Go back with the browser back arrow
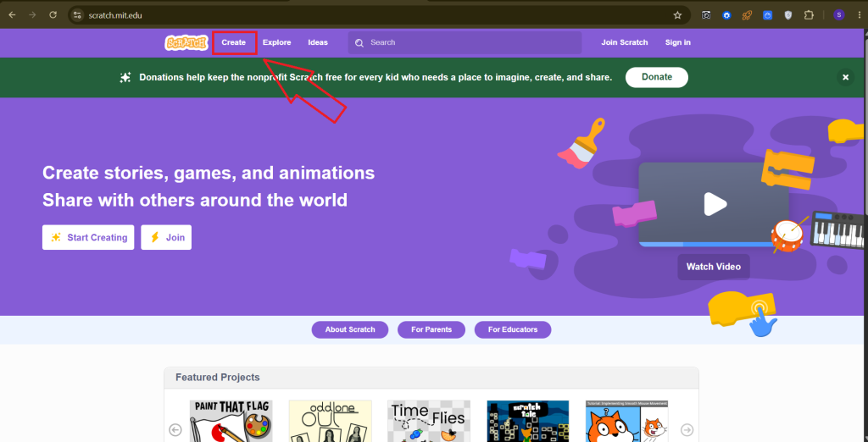Image resolution: width=868 pixels, height=442 pixels. pyautogui.click(x=12, y=15)
